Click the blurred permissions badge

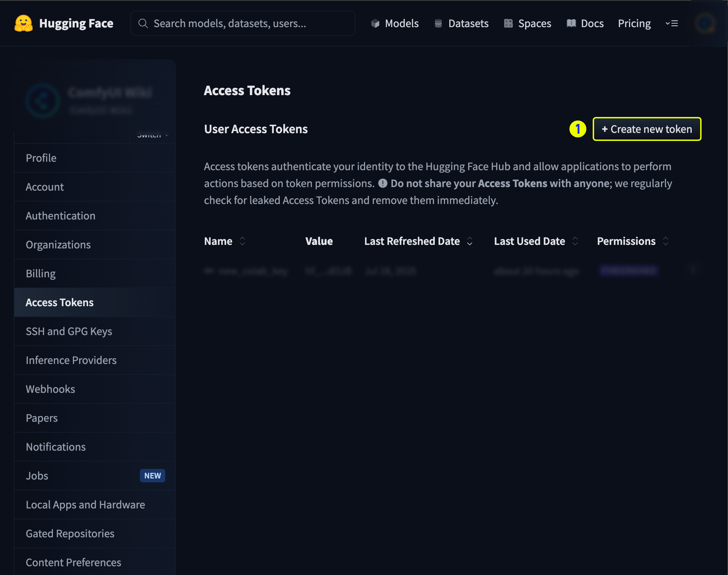tap(628, 271)
